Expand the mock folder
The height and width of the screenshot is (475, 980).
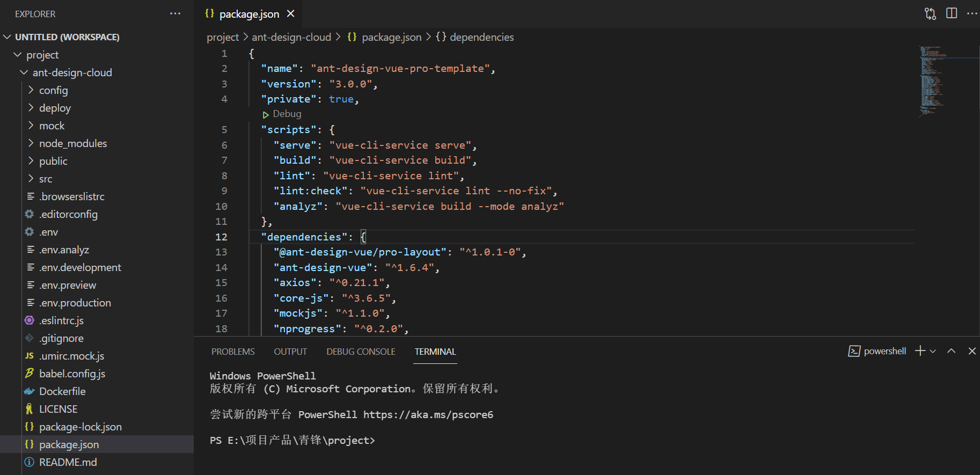(31, 126)
